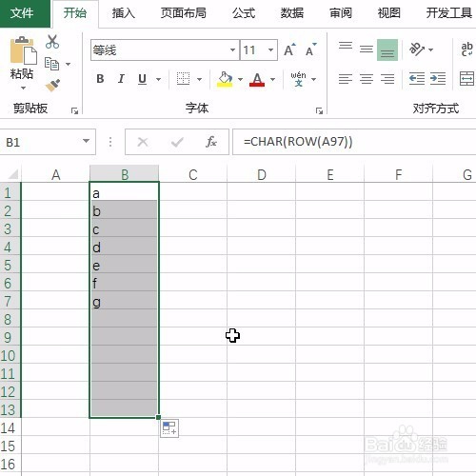Open Insert Function fx dialog
This screenshot has width=476, height=476.
[x=211, y=142]
